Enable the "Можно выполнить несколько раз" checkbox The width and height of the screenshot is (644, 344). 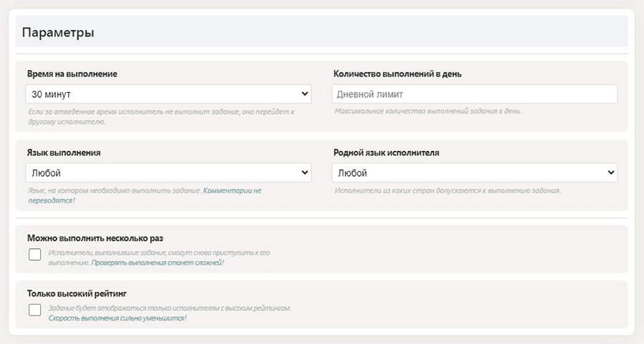tap(34, 255)
